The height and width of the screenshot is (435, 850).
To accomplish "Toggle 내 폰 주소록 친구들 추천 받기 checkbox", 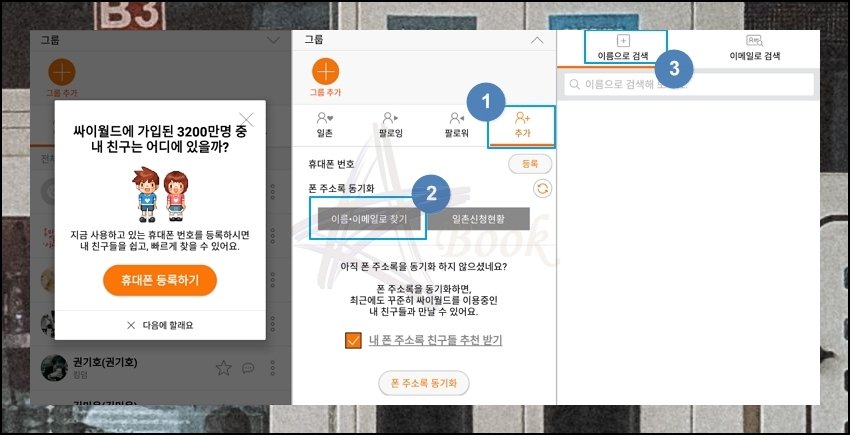I will (353, 340).
